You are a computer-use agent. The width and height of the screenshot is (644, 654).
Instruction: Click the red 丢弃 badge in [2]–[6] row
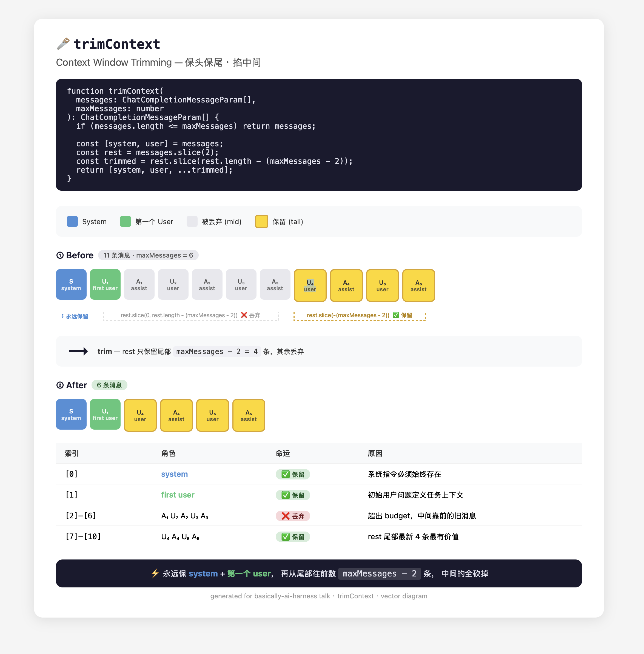(x=293, y=516)
